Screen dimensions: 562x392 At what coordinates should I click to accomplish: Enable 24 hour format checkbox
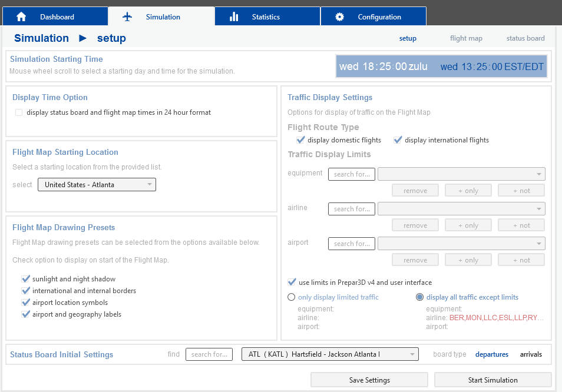tap(19, 112)
